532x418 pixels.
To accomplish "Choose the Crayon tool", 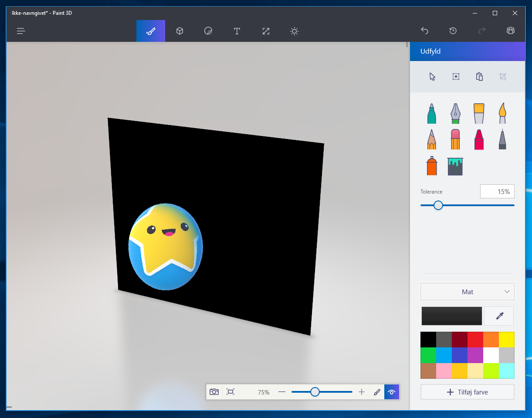I will [479, 139].
